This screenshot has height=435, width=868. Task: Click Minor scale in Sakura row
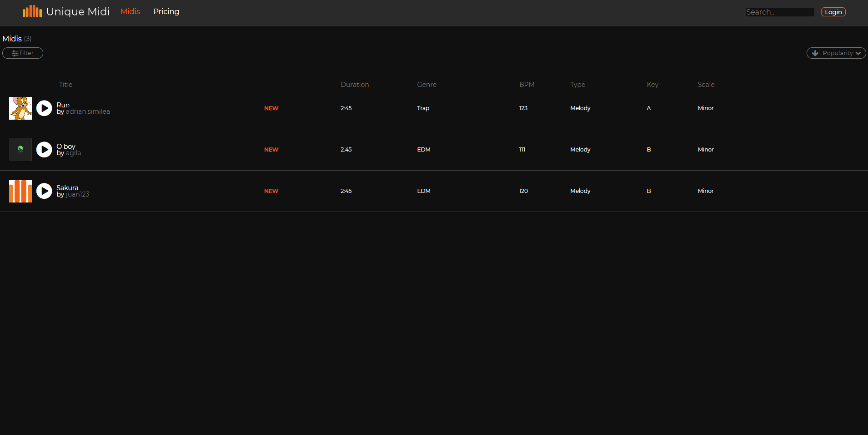pyautogui.click(x=706, y=191)
